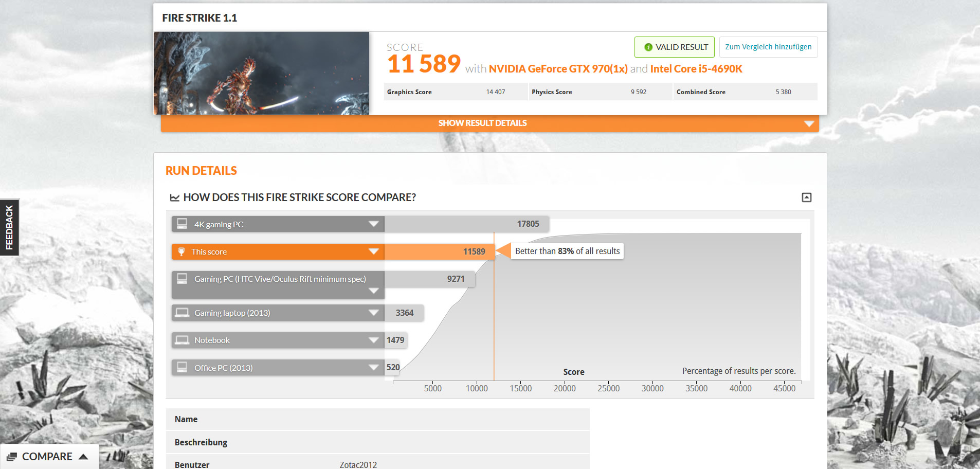Click the Gaming PC HTC Vive monitor icon
The image size is (980, 469).
click(x=182, y=278)
